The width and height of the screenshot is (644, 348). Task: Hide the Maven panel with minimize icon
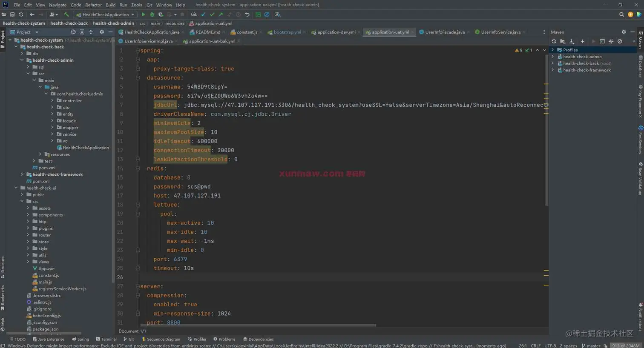pos(632,32)
